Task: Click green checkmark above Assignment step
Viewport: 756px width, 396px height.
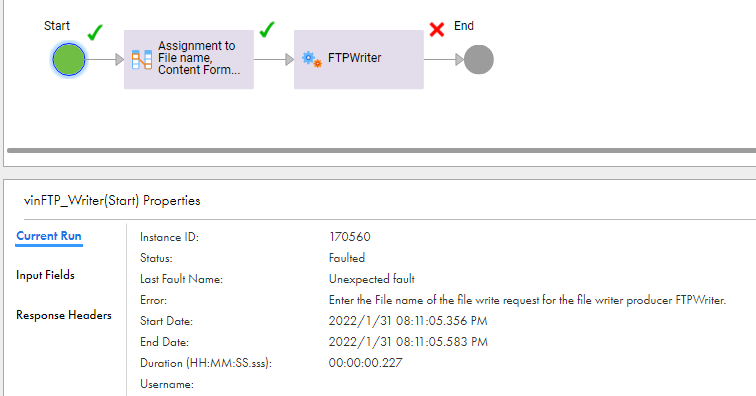Action: [x=267, y=29]
